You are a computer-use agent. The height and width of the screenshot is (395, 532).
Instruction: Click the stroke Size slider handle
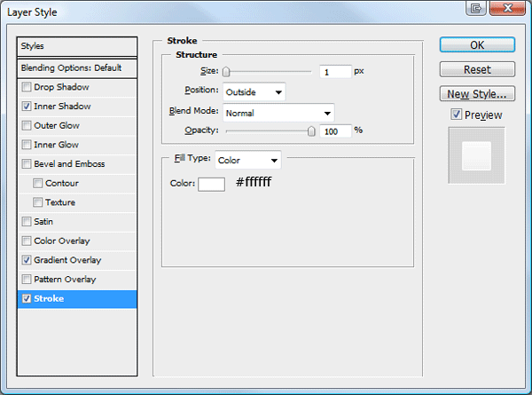226,72
